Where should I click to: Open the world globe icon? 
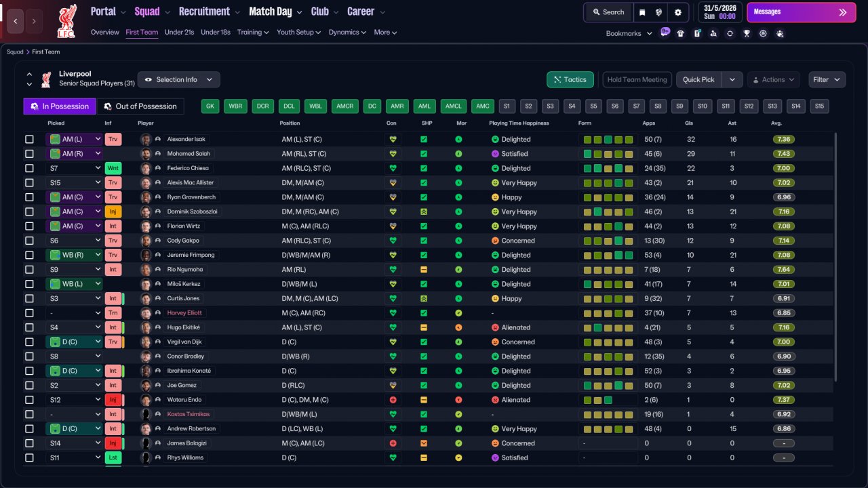click(x=659, y=12)
